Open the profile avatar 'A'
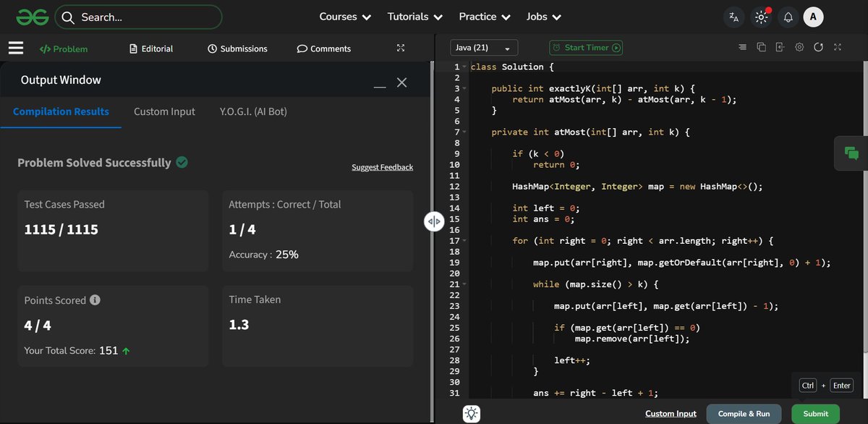This screenshot has width=868, height=424. (814, 17)
